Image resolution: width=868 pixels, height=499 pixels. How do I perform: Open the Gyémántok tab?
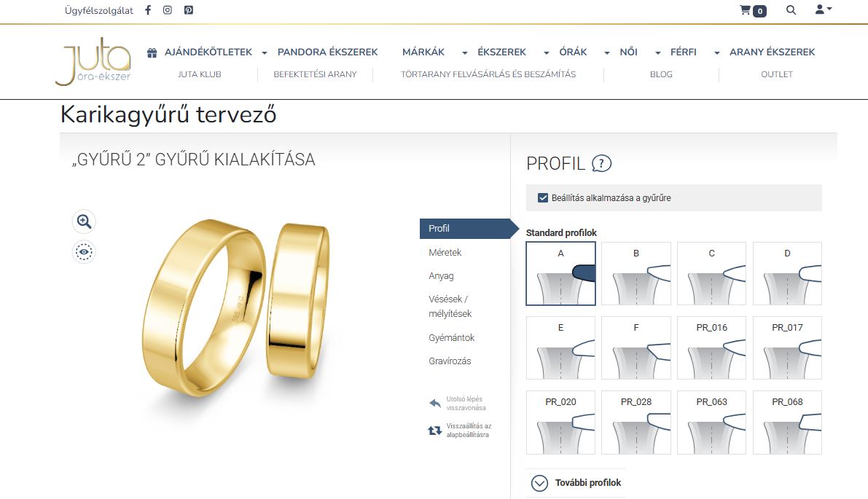pos(451,338)
